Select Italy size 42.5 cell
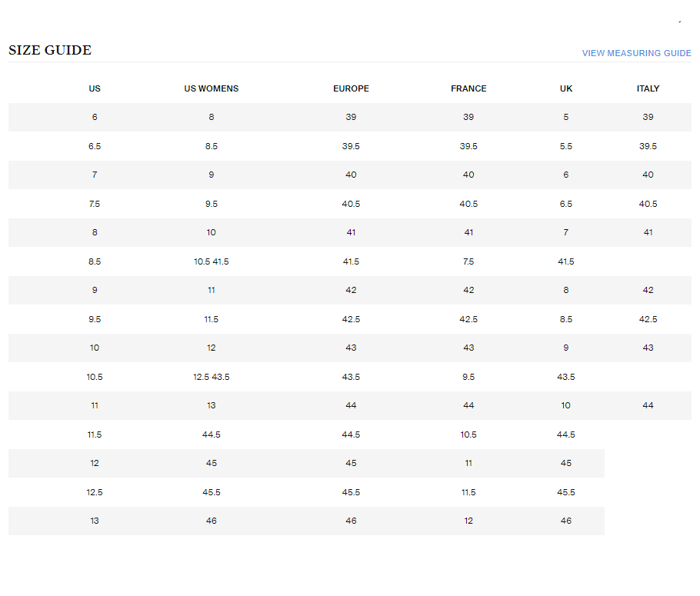The height and width of the screenshot is (596, 700). point(648,319)
